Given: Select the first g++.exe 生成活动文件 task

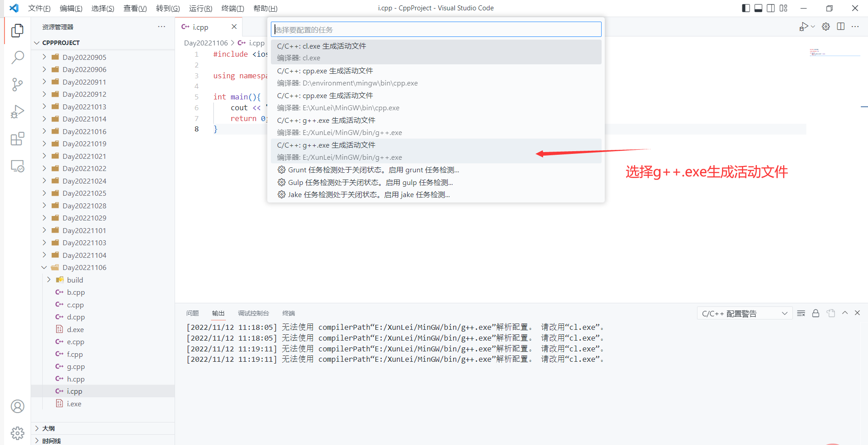Looking at the screenshot, I should coord(436,126).
